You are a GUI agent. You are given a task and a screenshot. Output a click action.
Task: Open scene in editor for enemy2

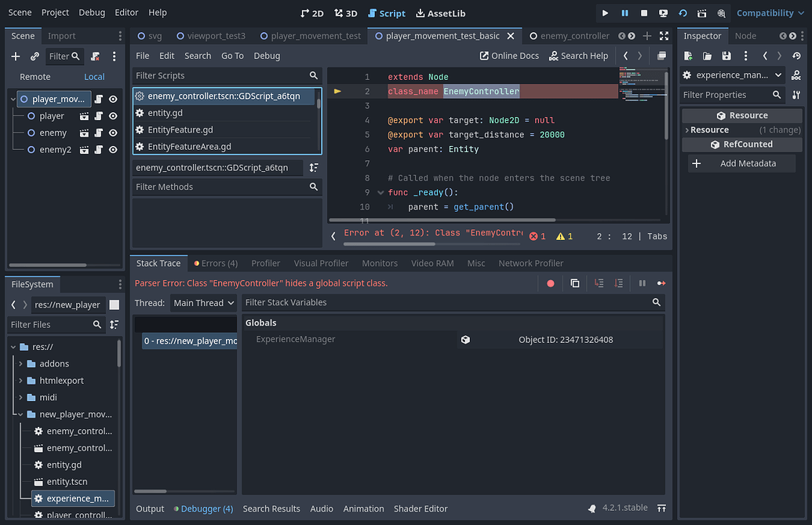pyautogui.click(x=84, y=150)
